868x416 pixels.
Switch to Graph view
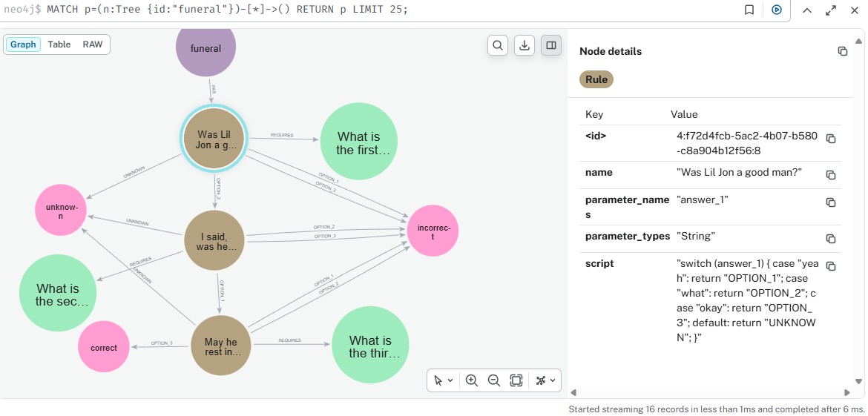click(x=23, y=44)
